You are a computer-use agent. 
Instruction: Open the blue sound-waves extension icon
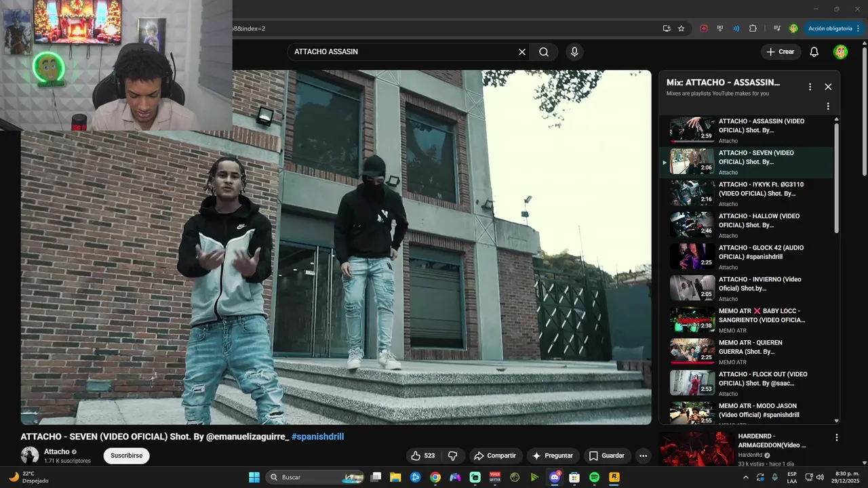tap(736, 28)
